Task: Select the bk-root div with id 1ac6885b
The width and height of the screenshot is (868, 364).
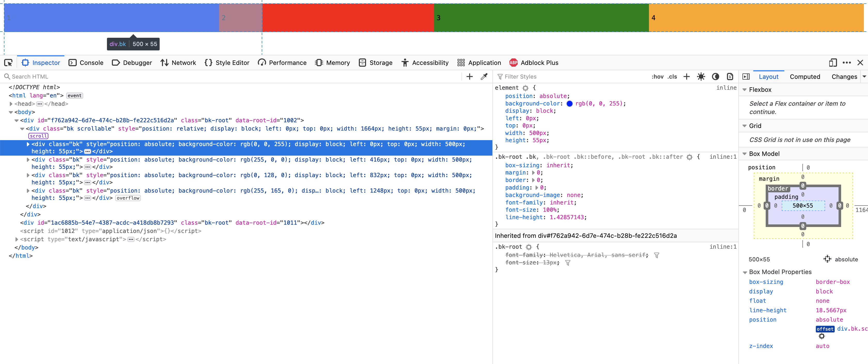Action: (x=172, y=223)
